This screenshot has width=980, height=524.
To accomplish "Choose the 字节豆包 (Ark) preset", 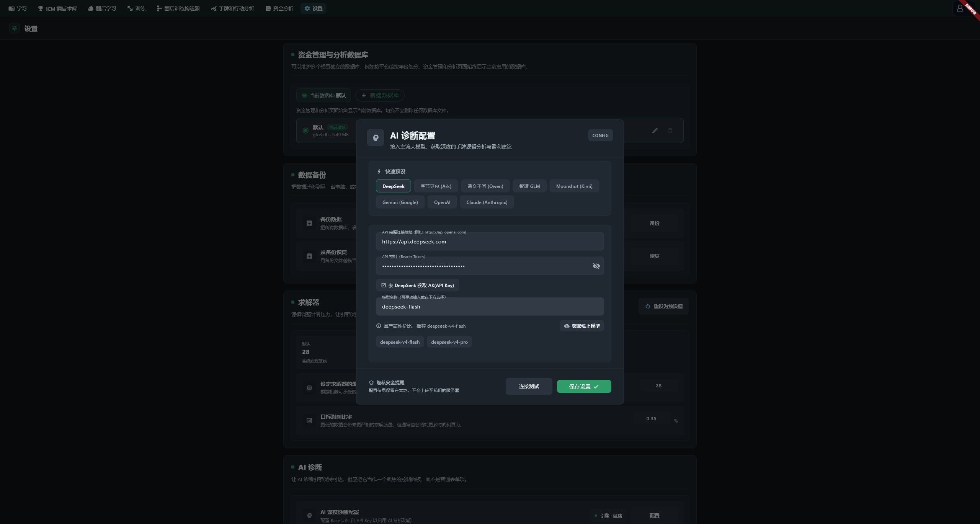I will pos(436,186).
